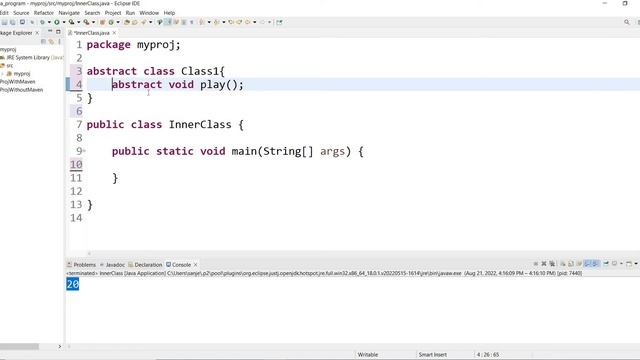
Task: Click the New Java Class icon
Action: [111, 22]
